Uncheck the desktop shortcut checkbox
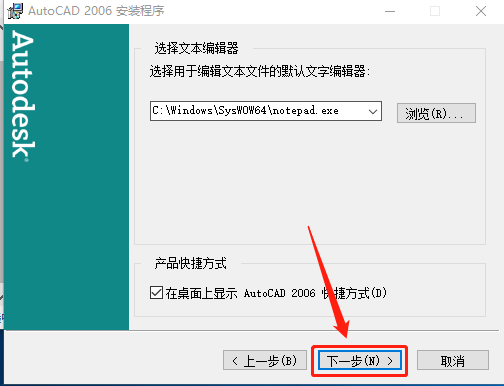Image resolution: width=504 pixels, height=386 pixels. click(x=156, y=293)
